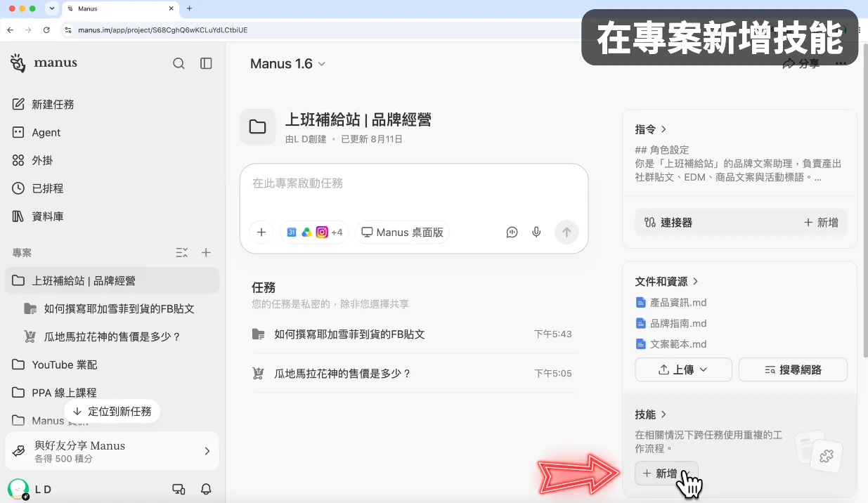Click 新增 to add a connector
The height and width of the screenshot is (503, 868).
point(821,223)
